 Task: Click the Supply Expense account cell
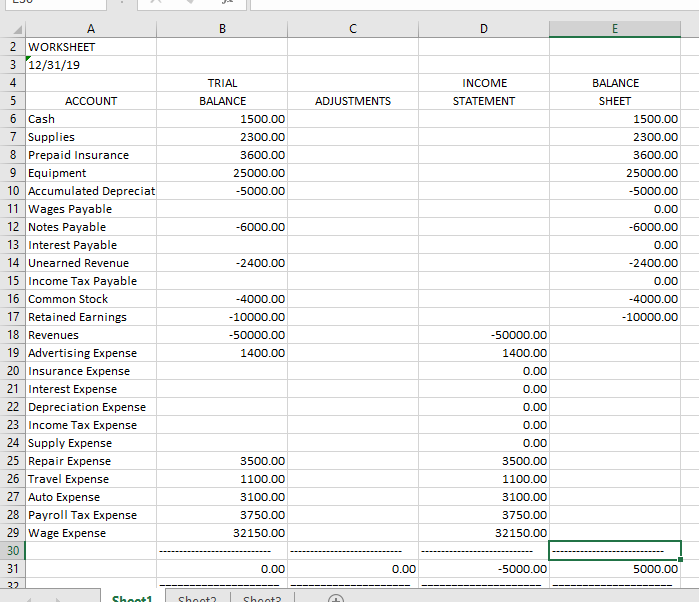(x=91, y=443)
